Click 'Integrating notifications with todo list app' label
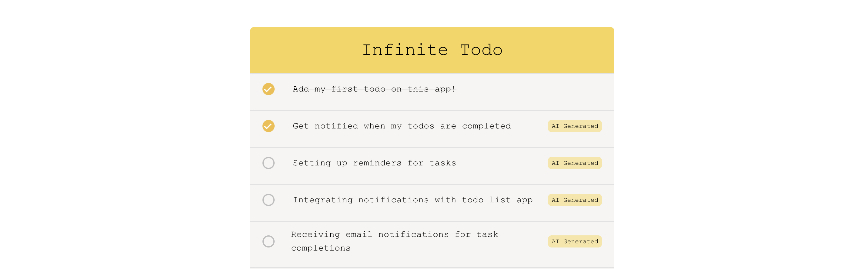Image resolution: width=868 pixels, height=269 pixels. point(413,200)
